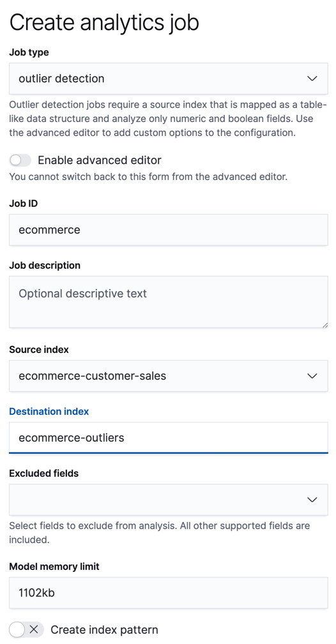Enable the Create index pattern switch
The height and width of the screenshot is (644, 336).
click(26, 629)
